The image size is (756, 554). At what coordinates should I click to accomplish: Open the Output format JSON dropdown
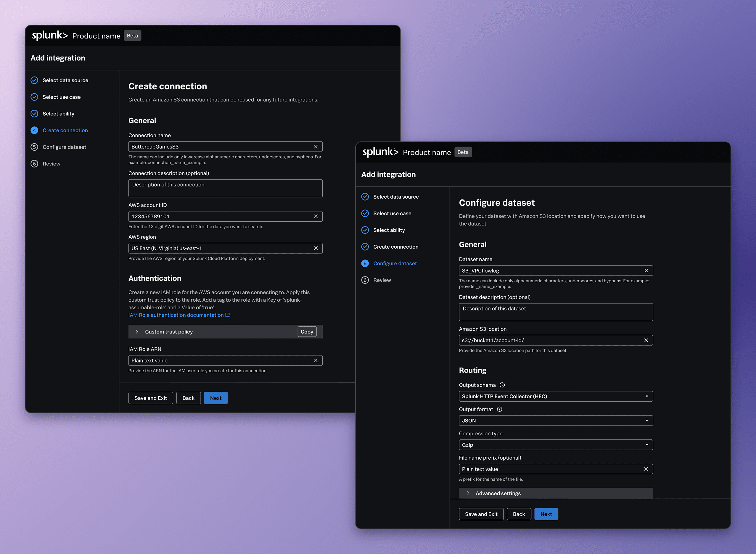(x=555, y=421)
